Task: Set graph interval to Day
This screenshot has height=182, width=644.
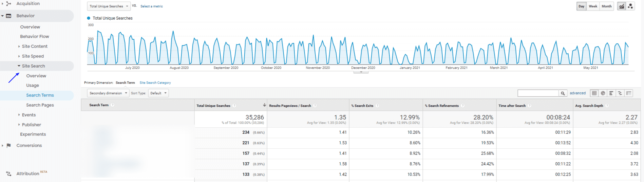Action: click(581, 6)
